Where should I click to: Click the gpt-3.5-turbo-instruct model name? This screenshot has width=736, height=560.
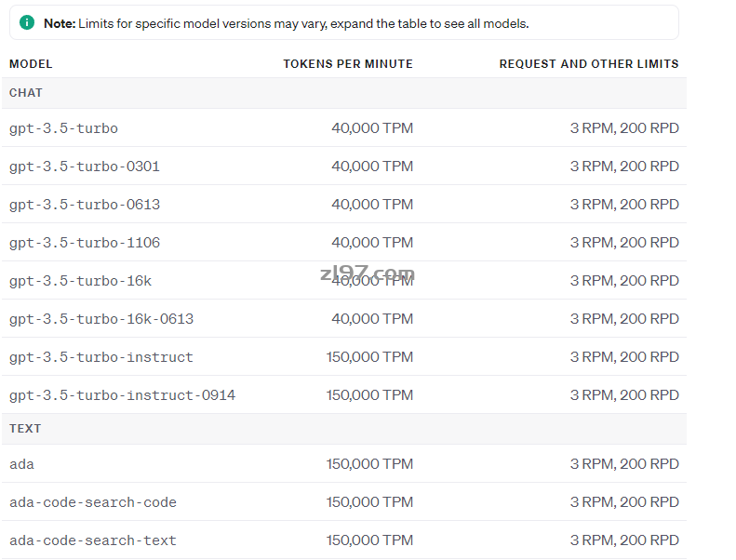pyautogui.click(x=101, y=357)
